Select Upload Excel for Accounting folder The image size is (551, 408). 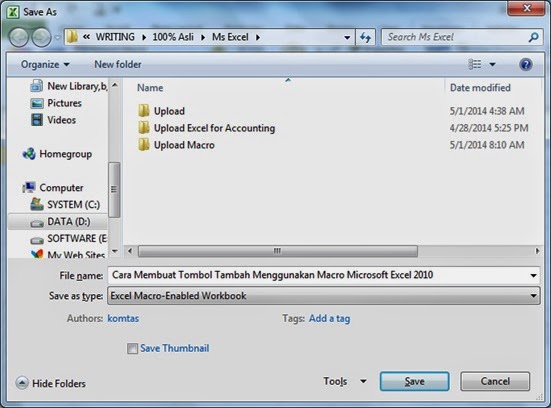point(207,128)
